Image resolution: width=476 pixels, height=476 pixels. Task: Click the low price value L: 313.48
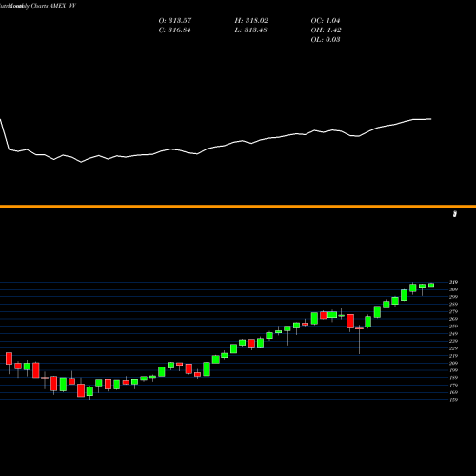point(250,30)
